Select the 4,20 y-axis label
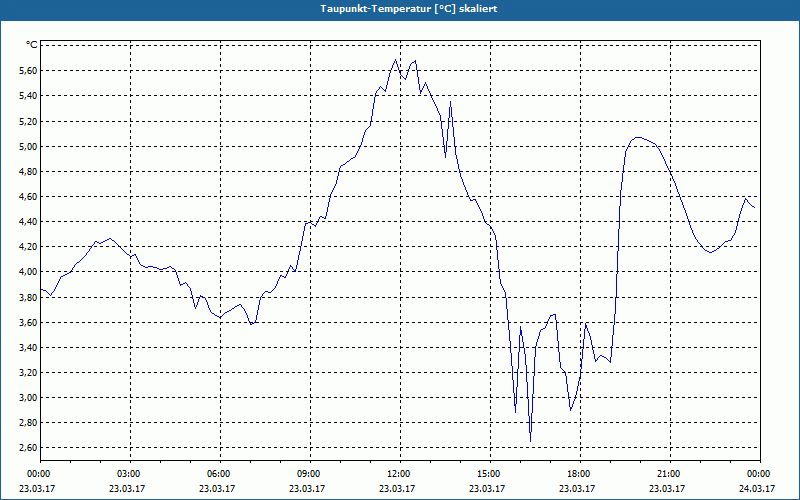The image size is (800, 500). (x=28, y=246)
